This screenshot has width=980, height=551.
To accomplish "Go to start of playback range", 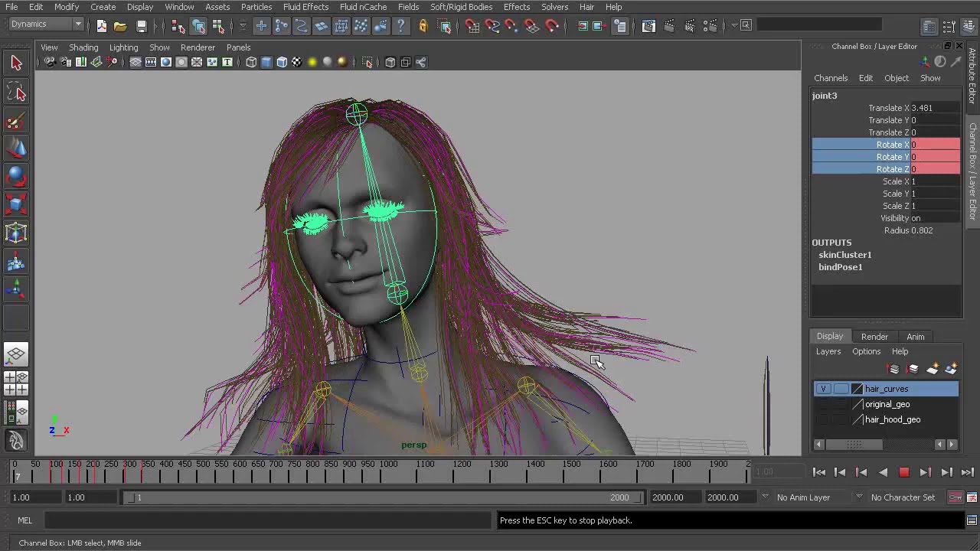I will click(819, 472).
